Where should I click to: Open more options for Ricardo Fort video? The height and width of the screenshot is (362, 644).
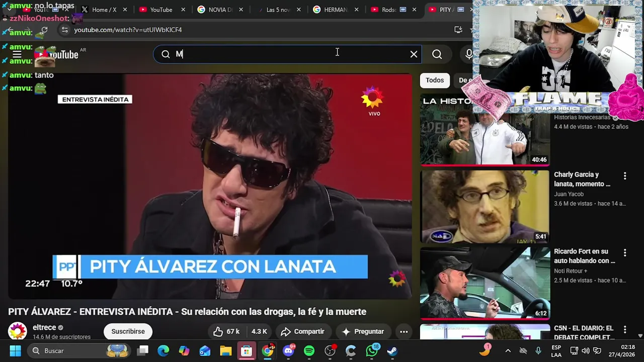tap(625, 252)
